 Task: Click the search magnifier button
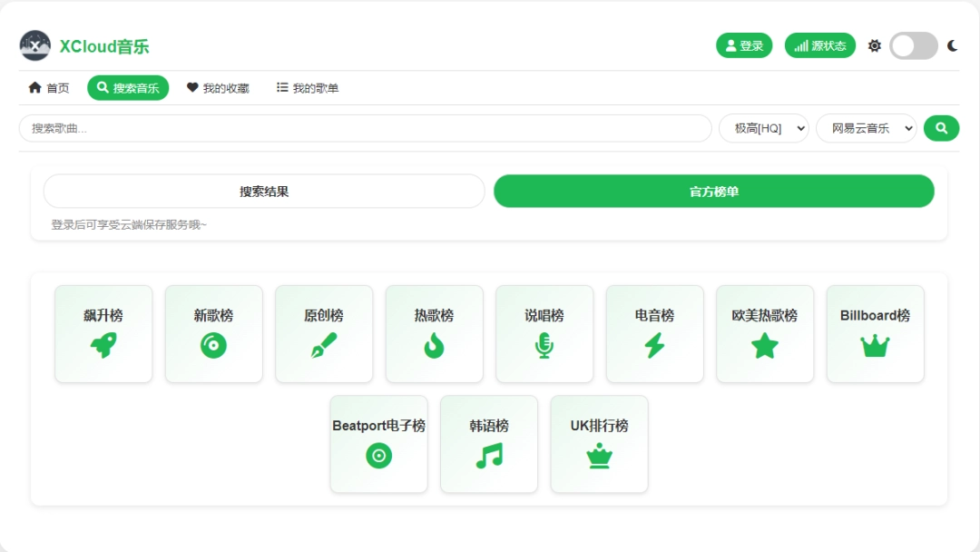click(x=941, y=128)
